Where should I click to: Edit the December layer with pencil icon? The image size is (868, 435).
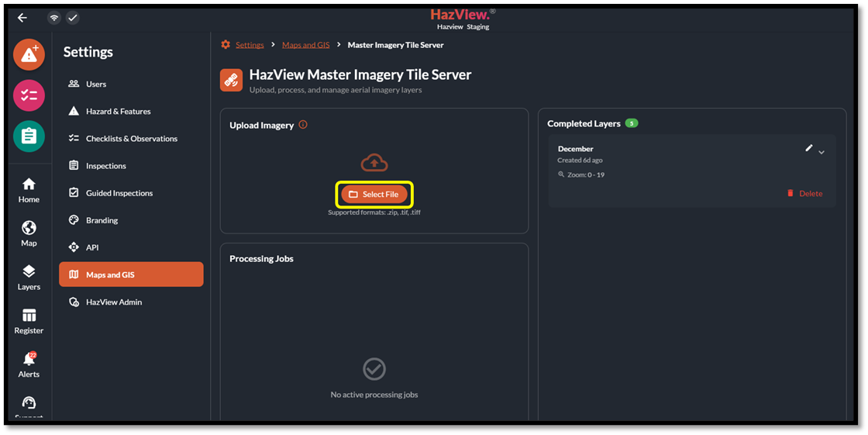point(809,148)
